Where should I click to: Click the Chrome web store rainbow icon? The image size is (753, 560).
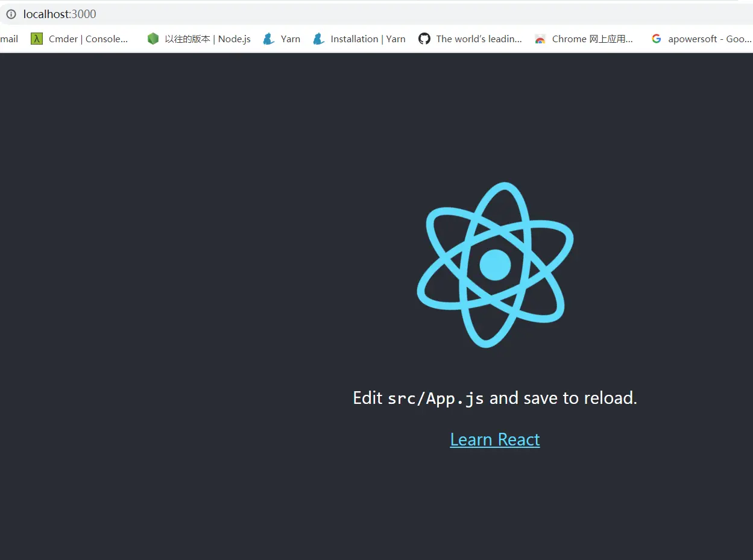(540, 39)
